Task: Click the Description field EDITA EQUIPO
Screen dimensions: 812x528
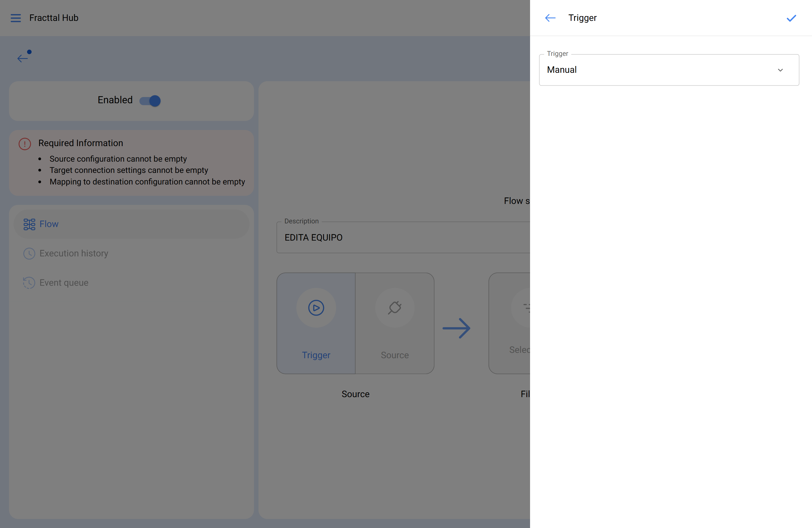Action: coord(403,237)
